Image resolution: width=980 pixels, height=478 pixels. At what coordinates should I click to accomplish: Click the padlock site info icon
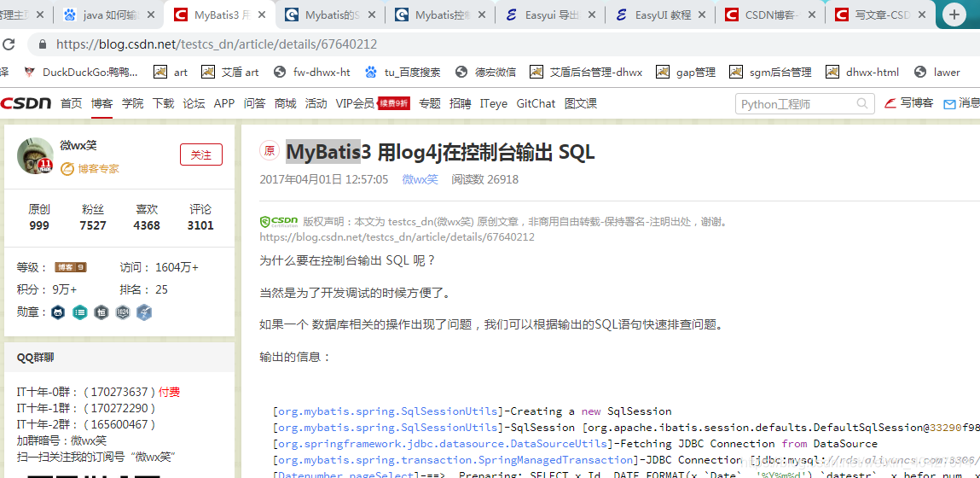pos(43,44)
